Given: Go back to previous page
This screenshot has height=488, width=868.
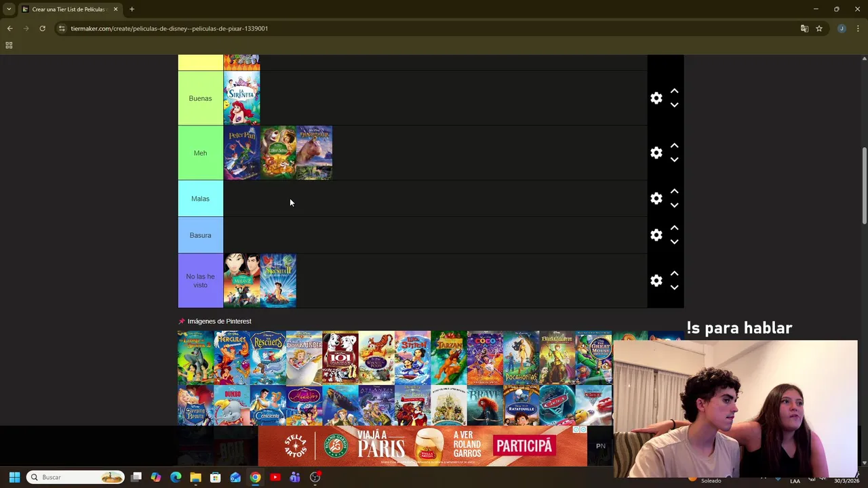Looking at the screenshot, I should [x=9, y=28].
